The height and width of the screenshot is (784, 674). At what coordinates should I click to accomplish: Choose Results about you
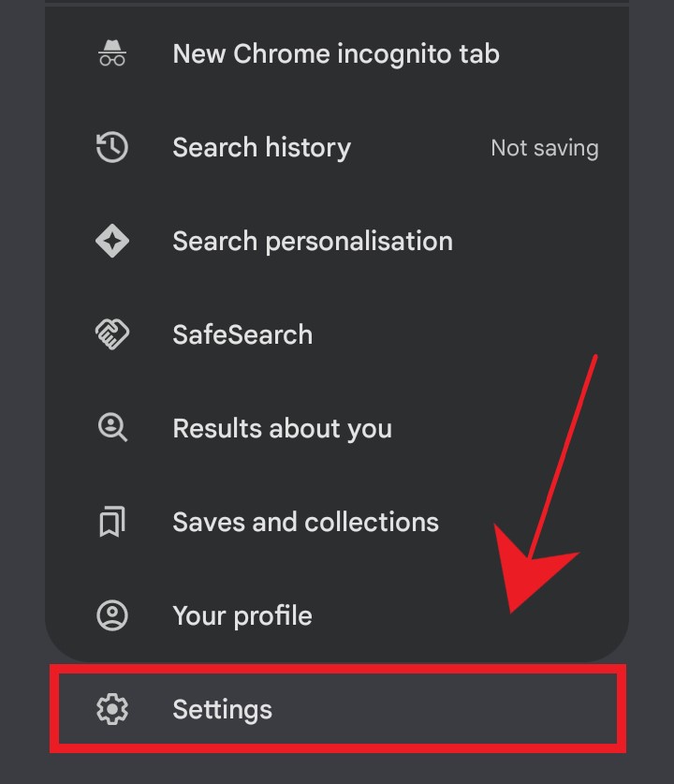pyautogui.click(x=282, y=428)
